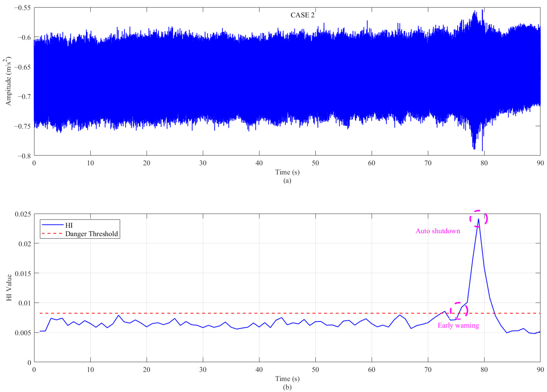Viewport: 547px width, 392px height.
Task: Select the 'Auto shutdown' annotation label
Action: pyautogui.click(x=438, y=231)
